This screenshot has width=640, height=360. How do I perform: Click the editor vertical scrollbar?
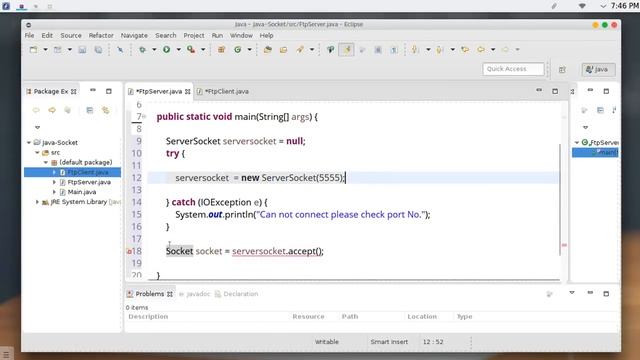pos(560,199)
